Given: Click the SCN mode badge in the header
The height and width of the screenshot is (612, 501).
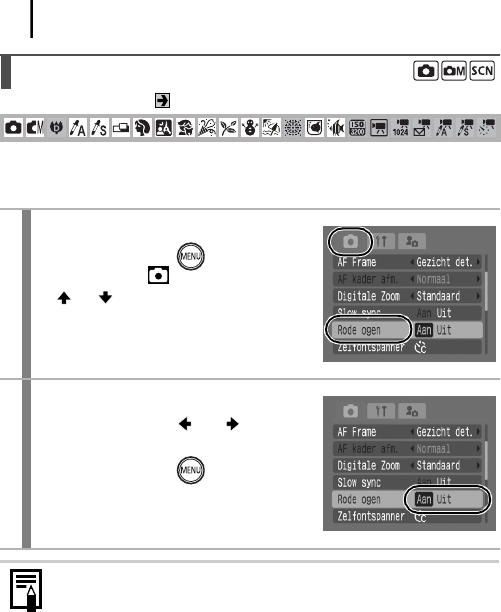Looking at the screenshot, I should (482, 71).
